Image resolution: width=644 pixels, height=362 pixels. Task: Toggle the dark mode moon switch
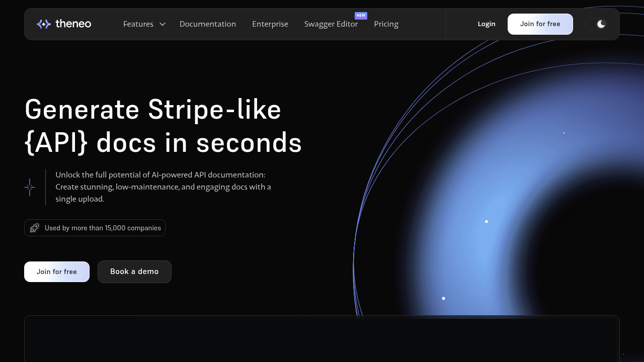[596, 24]
